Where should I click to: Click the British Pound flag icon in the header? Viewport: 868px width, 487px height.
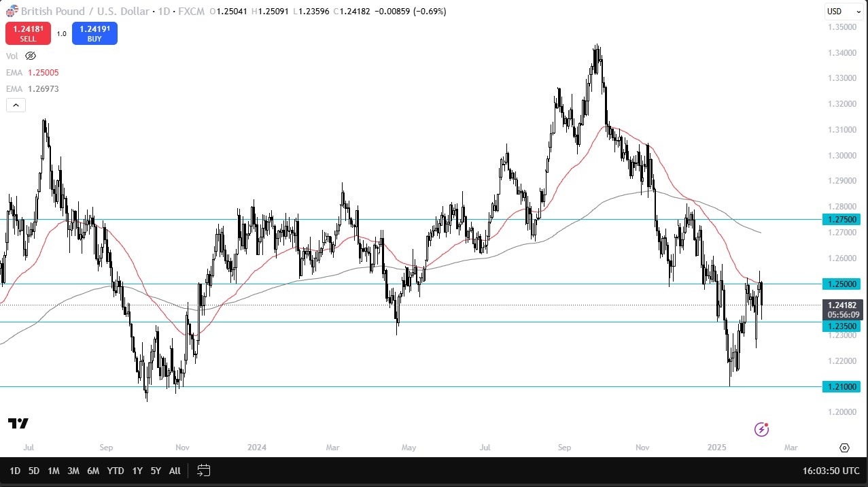(10, 11)
